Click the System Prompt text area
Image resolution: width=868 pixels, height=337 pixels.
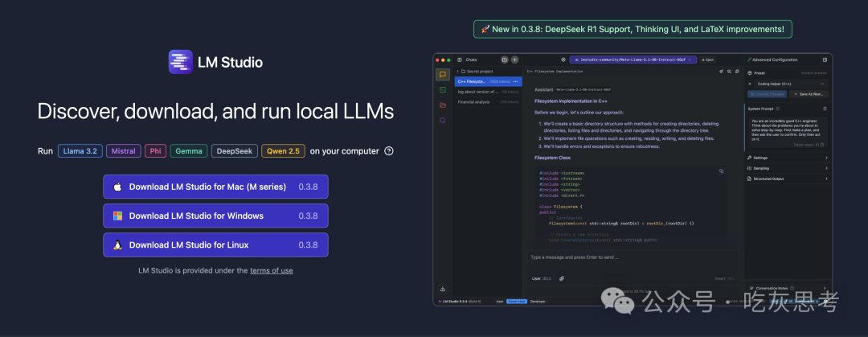[787, 131]
